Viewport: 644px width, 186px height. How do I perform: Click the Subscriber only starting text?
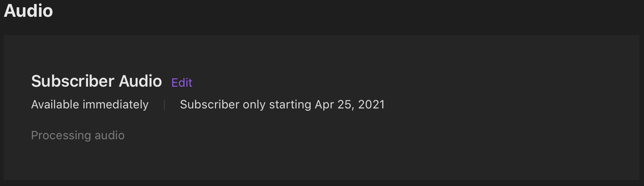[x=246, y=105]
